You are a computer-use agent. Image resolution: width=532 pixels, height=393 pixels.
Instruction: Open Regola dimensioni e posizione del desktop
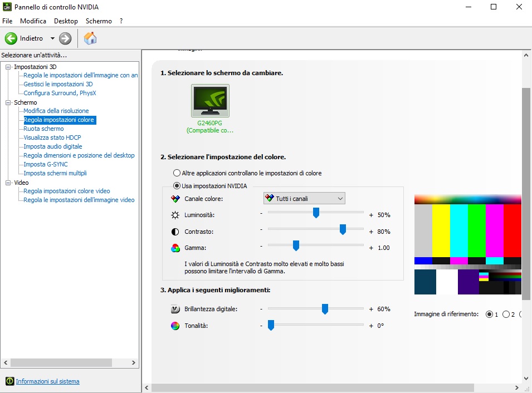tap(79, 155)
